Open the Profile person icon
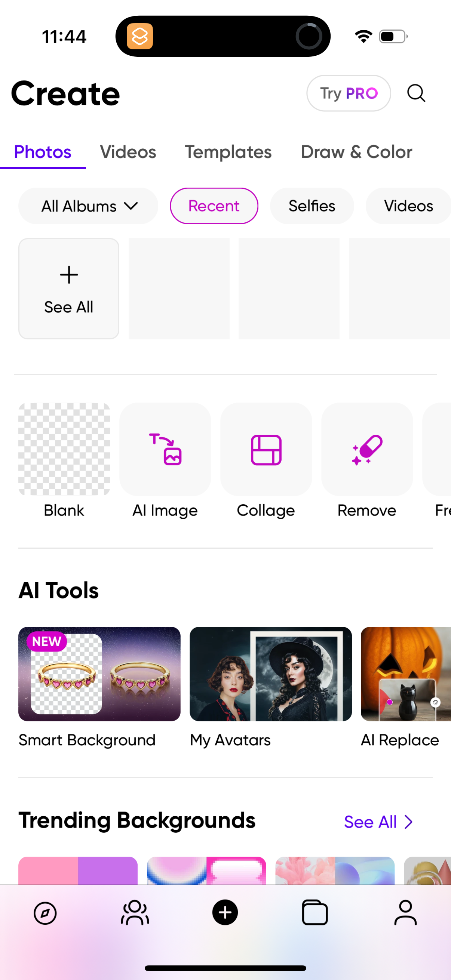Screen dimensions: 451x980 pos(405,913)
